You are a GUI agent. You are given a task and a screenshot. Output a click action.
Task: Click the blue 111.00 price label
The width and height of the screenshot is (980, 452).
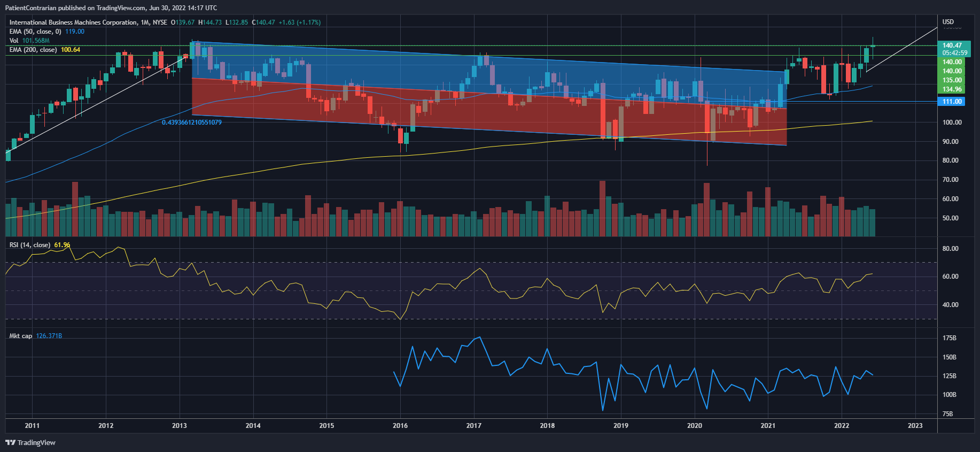click(952, 102)
